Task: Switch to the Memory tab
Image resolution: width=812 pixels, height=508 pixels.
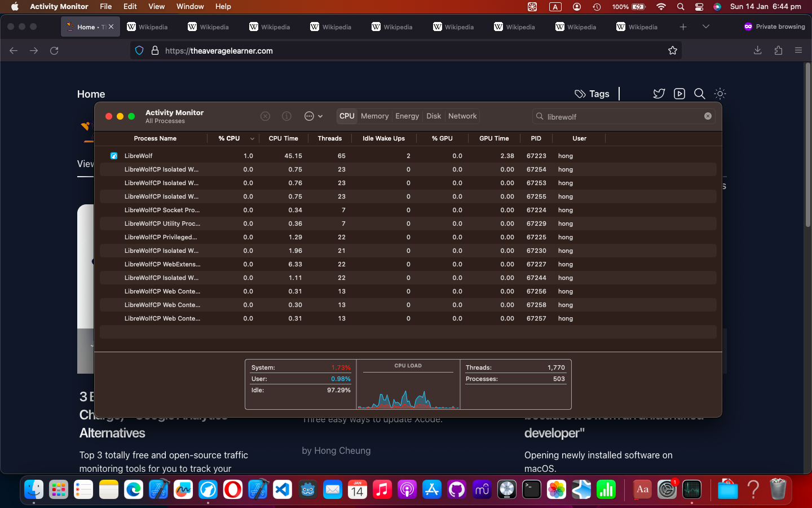Action: pyautogui.click(x=374, y=116)
